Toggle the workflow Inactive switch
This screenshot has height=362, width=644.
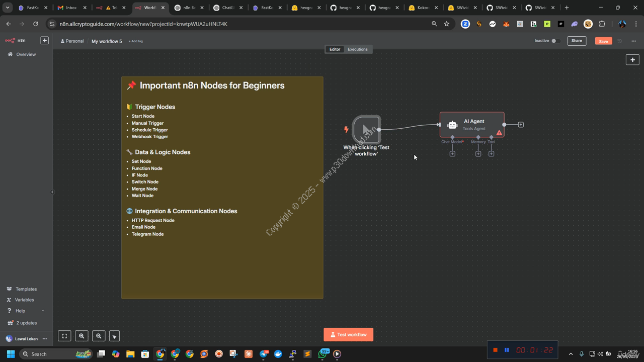pos(555,41)
